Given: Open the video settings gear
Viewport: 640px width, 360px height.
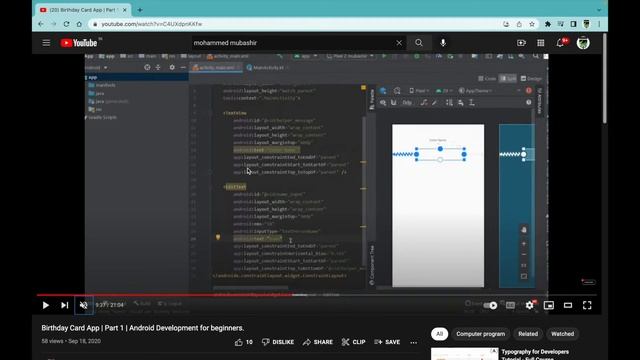Looking at the screenshot, I should pos(530,305).
